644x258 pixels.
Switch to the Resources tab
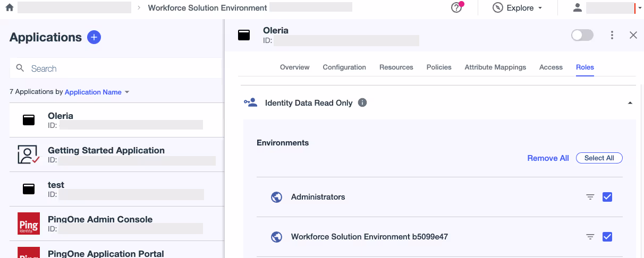pyautogui.click(x=396, y=67)
